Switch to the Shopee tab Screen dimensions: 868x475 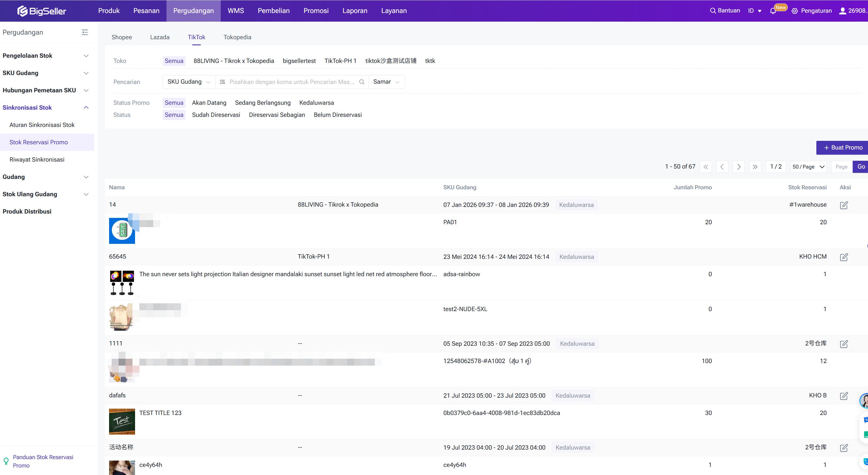pos(122,37)
